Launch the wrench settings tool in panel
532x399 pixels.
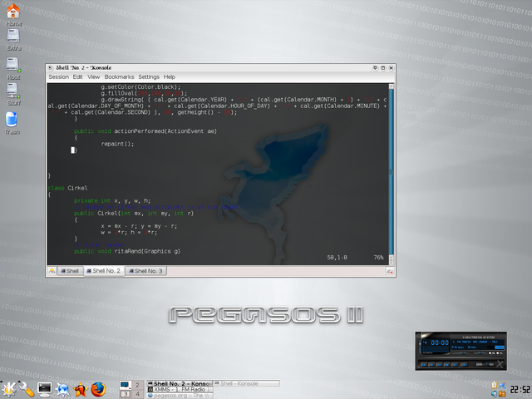27,389
